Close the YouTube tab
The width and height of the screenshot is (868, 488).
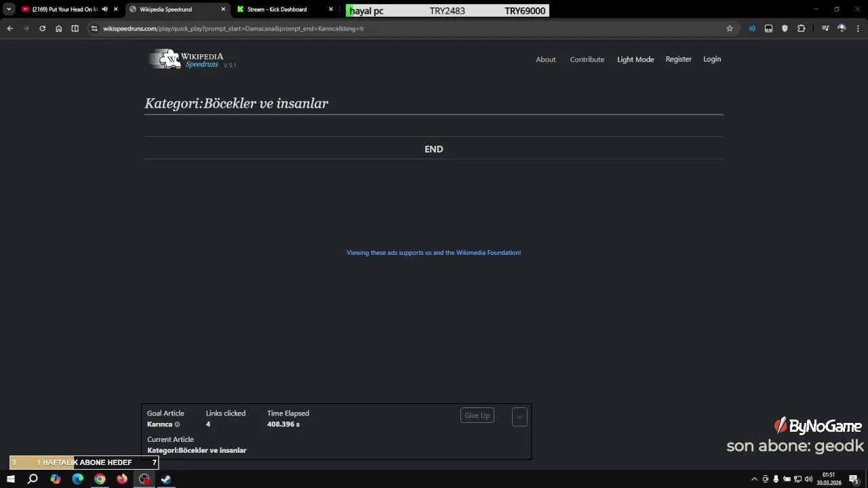115,9
